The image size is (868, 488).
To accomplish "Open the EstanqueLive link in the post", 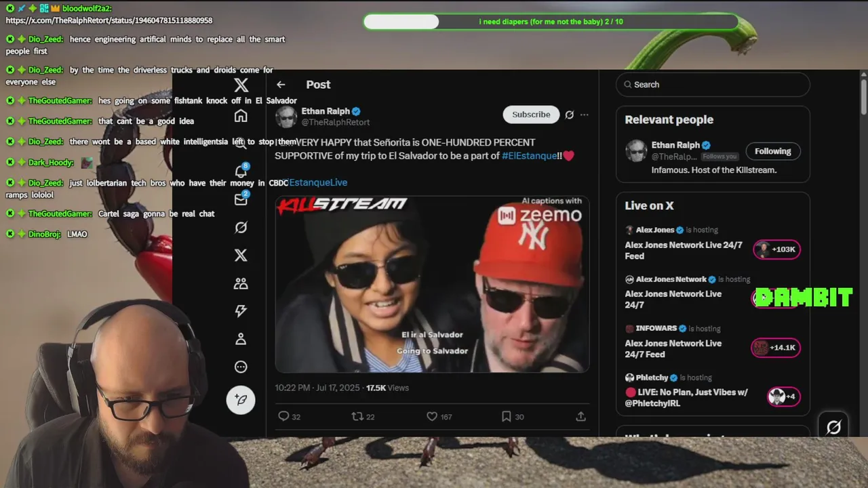I will coord(318,182).
